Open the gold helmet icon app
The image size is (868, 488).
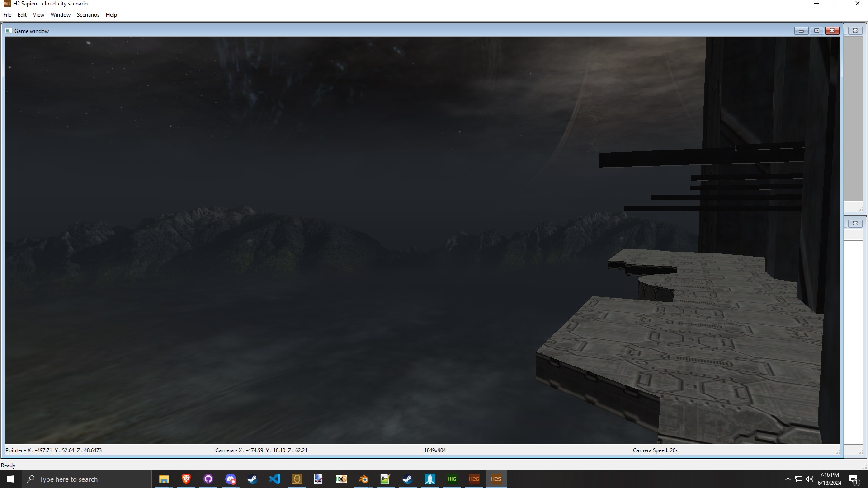(297, 479)
